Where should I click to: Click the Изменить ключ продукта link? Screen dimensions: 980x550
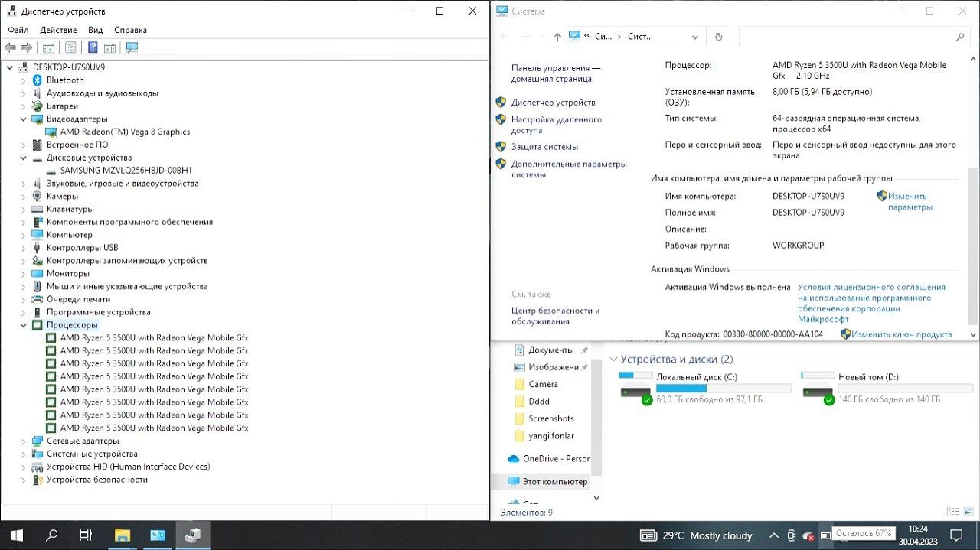coord(902,334)
